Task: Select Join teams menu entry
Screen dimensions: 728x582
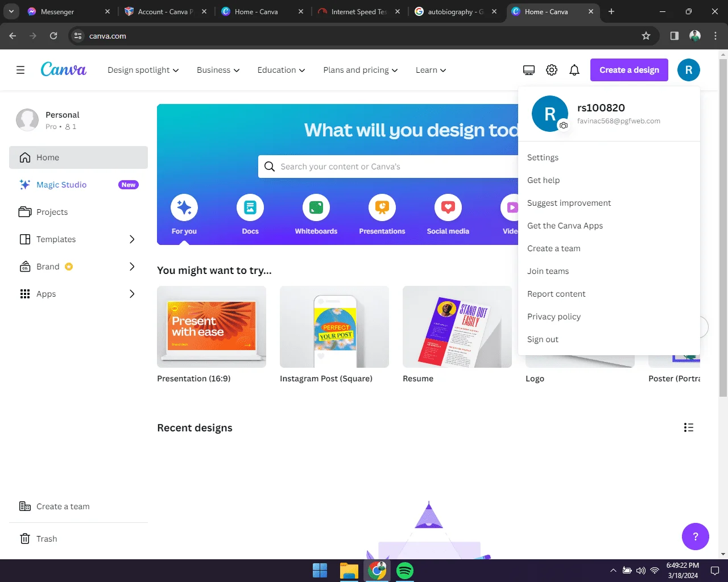Action: [x=609, y=271]
